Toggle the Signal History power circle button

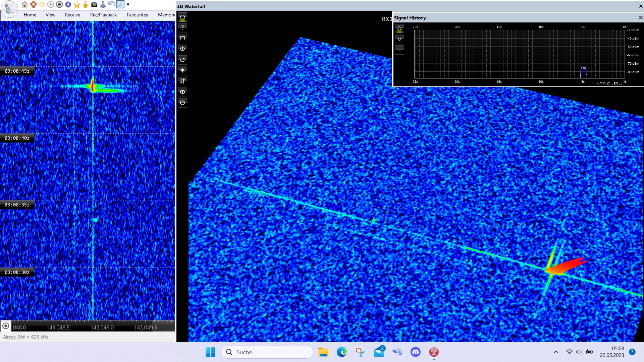tap(399, 28)
